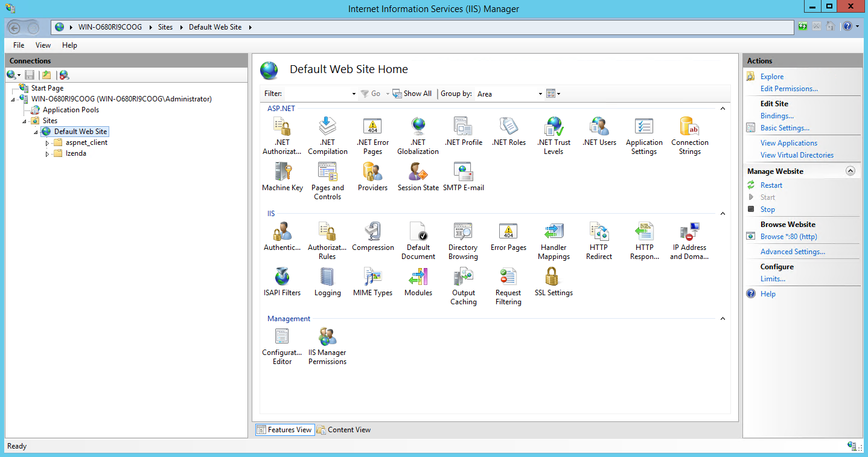The height and width of the screenshot is (457, 868).
Task: Open IP Address and Domain Restrictions
Action: [689, 241]
